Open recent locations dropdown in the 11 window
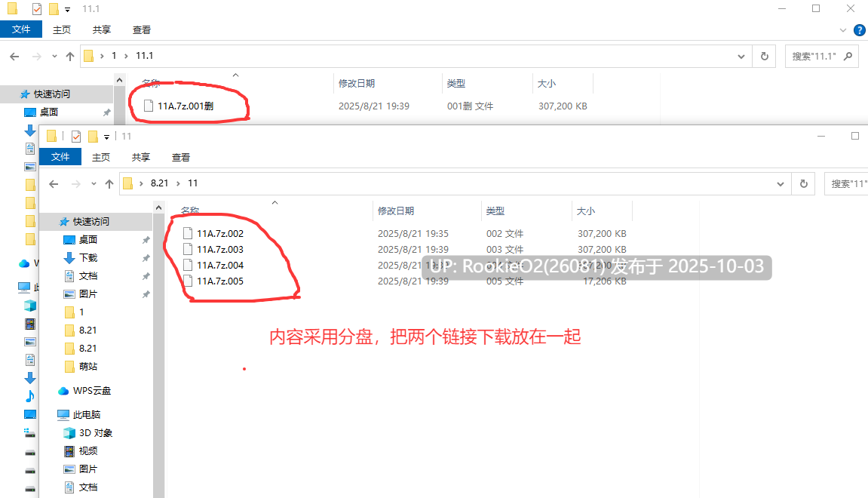Viewport: 868px width, 498px height. coord(94,184)
